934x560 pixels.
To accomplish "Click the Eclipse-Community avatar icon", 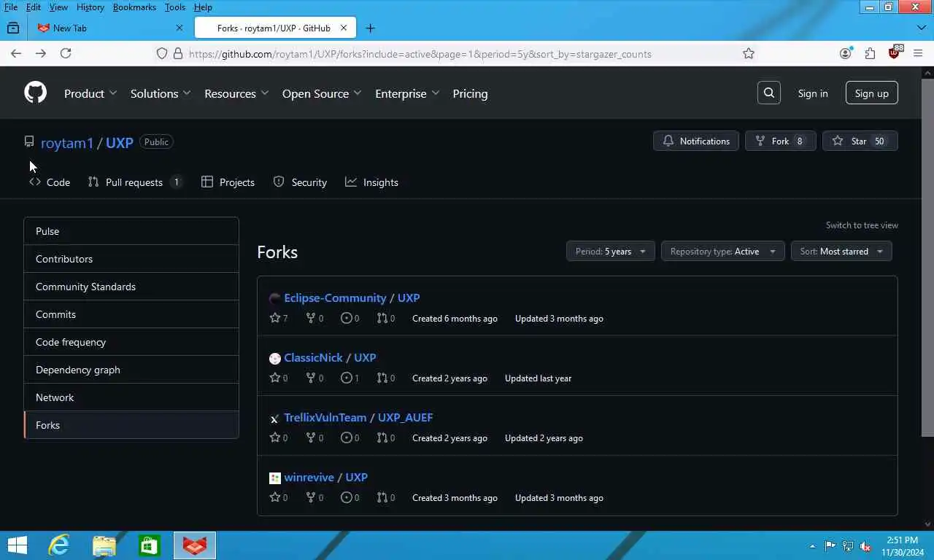I will click(275, 298).
